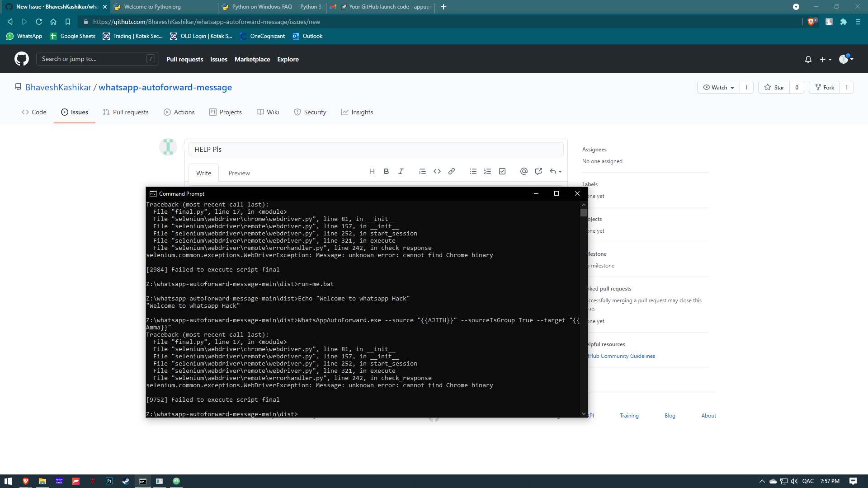Open the user avatar menu
Image resolution: width=868 pixels, height=488 pixels.
846,59
